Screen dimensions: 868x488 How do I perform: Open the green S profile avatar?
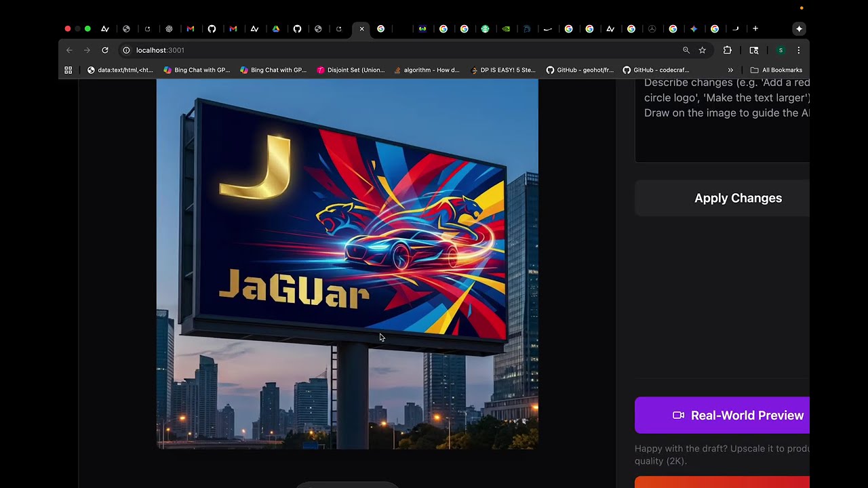coord(781,50)
